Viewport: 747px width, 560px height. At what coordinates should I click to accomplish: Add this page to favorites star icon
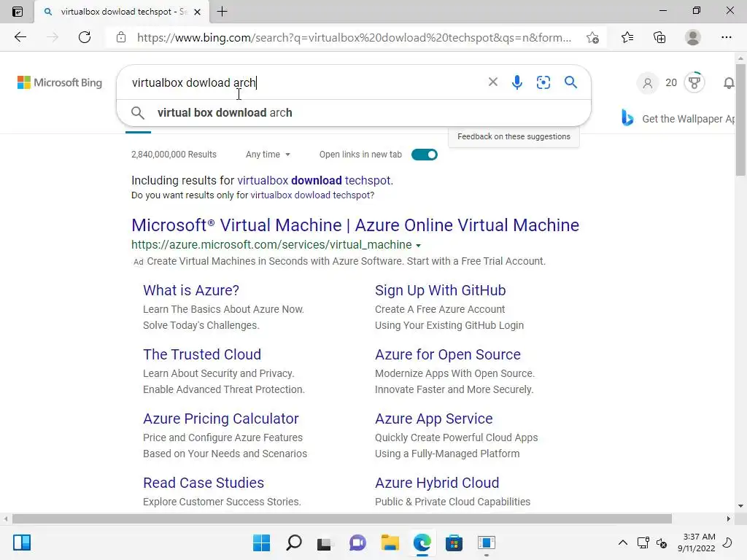coord(592,38)
